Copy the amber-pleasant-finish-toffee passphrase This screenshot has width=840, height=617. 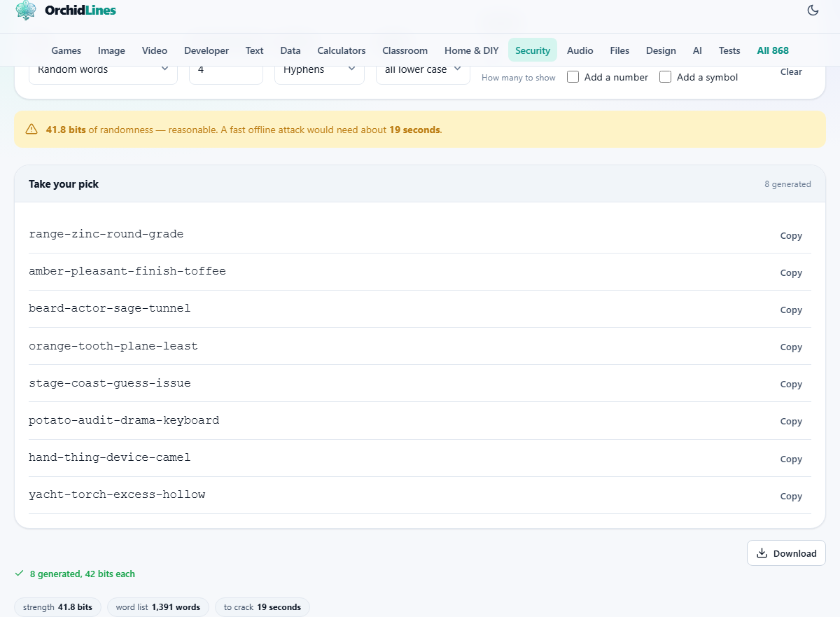click(x=791, y=273)
